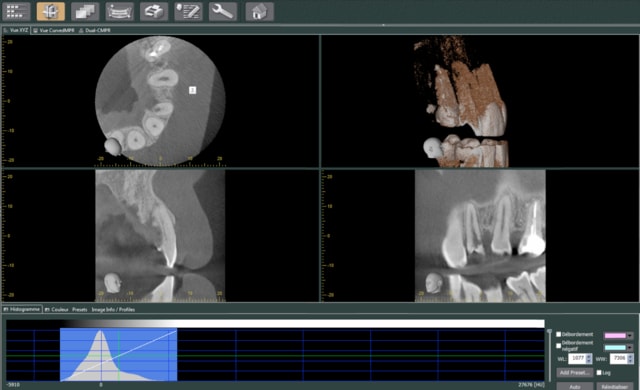Select the Histogramme tab
The image size is (640, 390).
click(22, 309)
